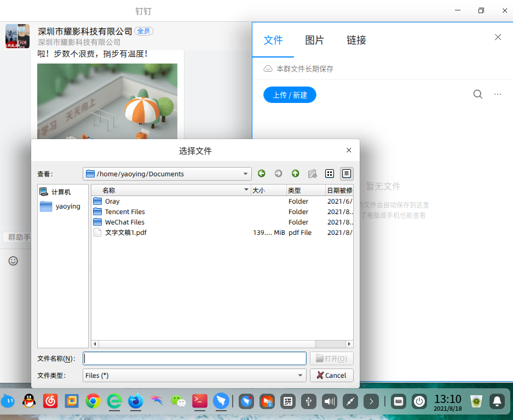513x420 pixels.
Task: Go forward in file dialog
Action: click(279, 174)
